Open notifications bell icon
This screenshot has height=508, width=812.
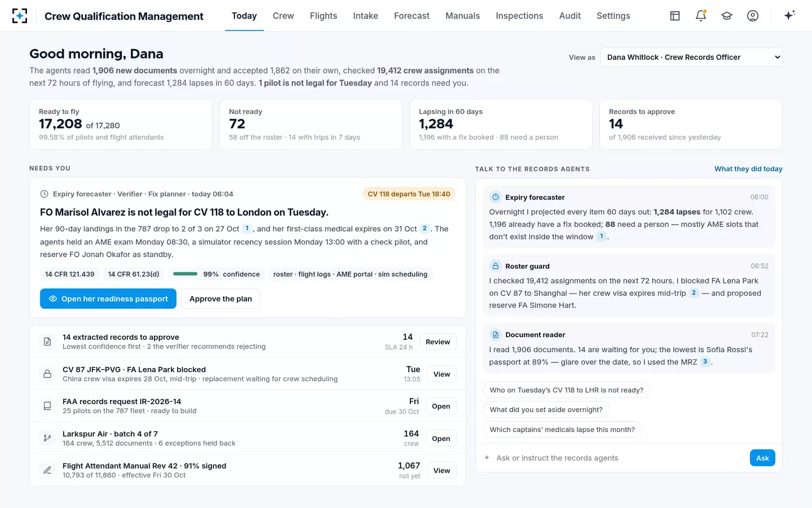click(x=701, y=16)
